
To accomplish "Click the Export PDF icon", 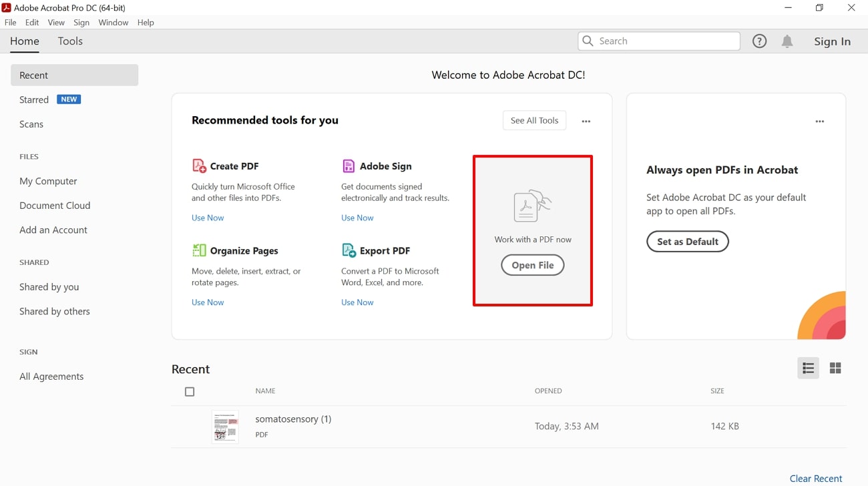I will coord(349,250).
